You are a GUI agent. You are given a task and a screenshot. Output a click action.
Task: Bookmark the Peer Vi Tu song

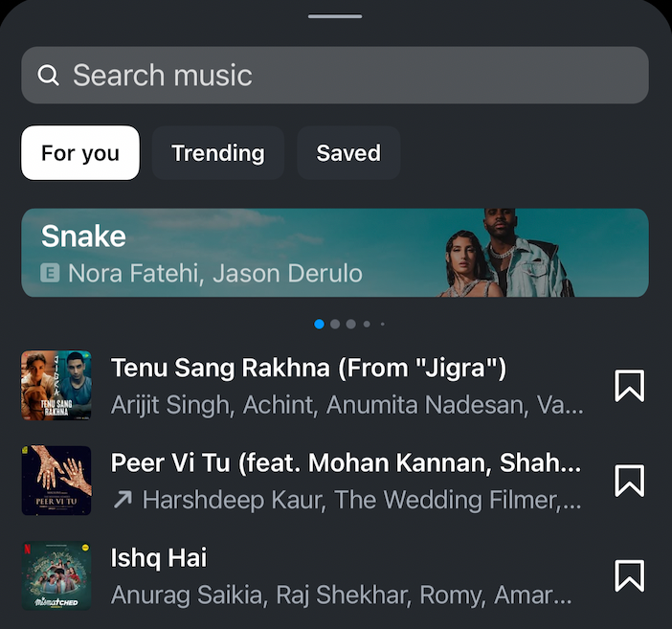(629, 481)
